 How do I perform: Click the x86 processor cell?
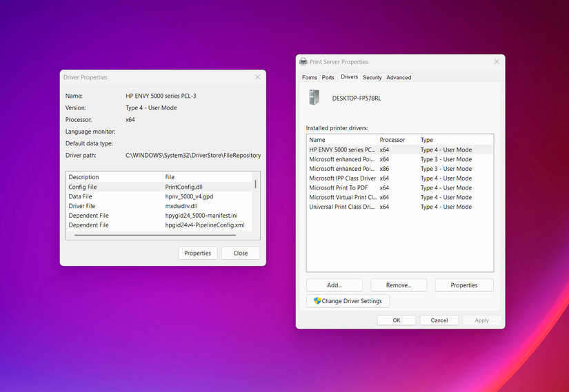coord(384,169)
